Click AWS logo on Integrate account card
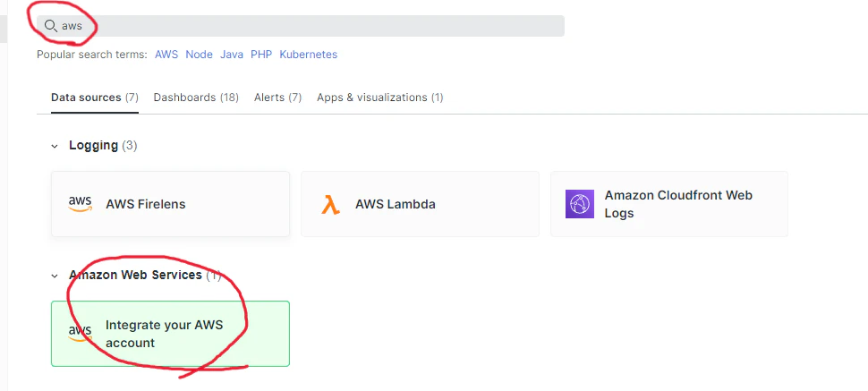 click(x=81, y=334)
